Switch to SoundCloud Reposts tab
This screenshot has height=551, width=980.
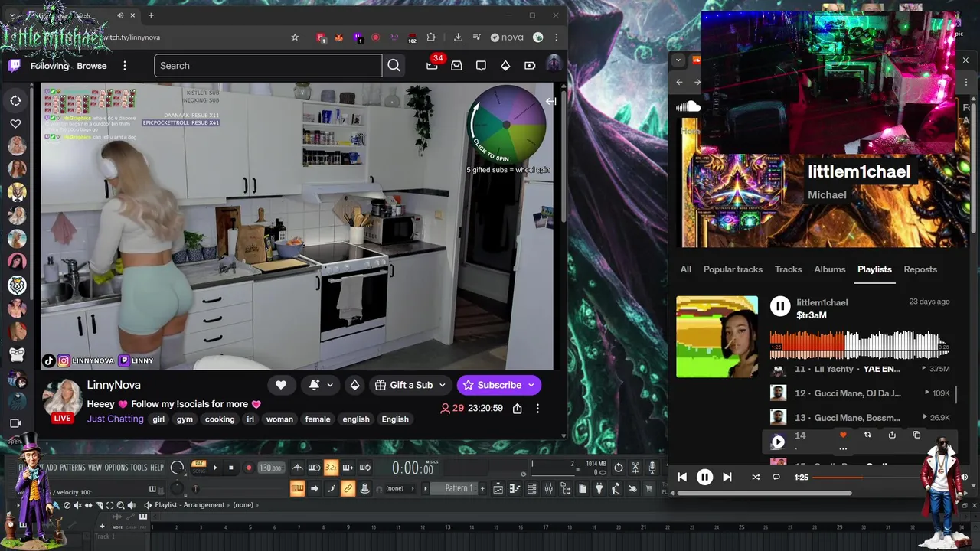pos(920,269)
